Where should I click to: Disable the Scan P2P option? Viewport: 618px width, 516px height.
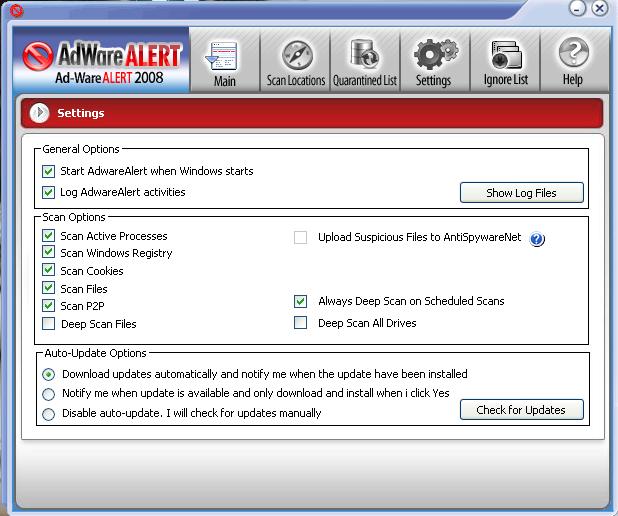tap(48, 306)
